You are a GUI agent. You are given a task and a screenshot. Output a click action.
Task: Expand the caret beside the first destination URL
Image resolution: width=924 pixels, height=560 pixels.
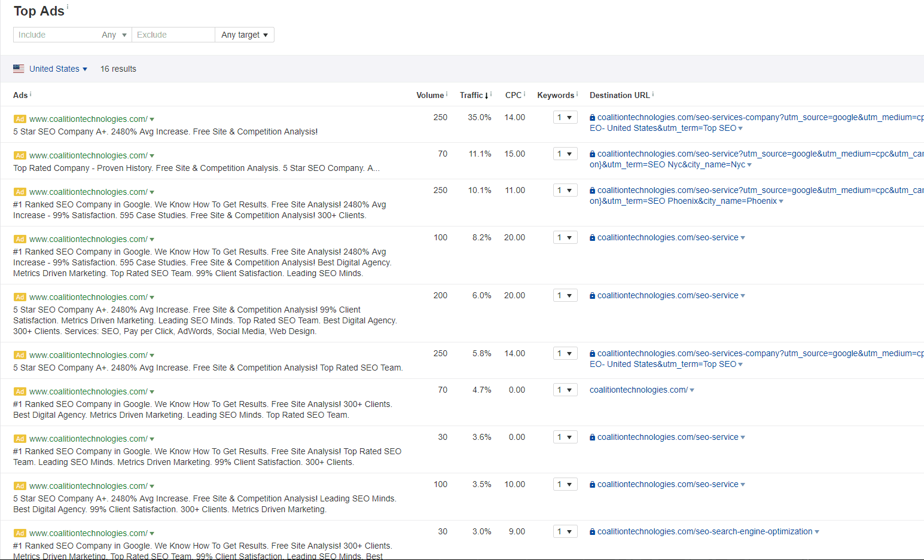(741, 128)
